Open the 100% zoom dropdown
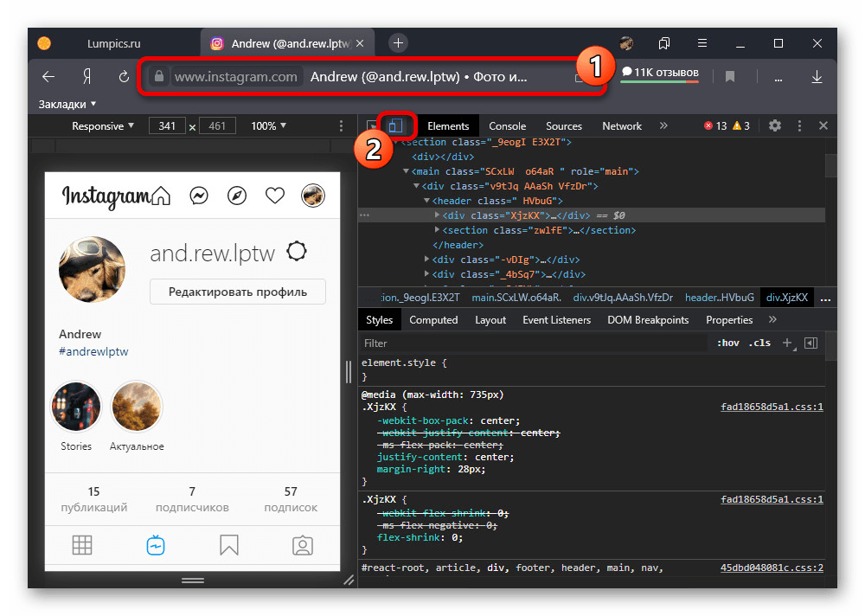This screenshot has height=616, width=865. [x=269, y=126]
